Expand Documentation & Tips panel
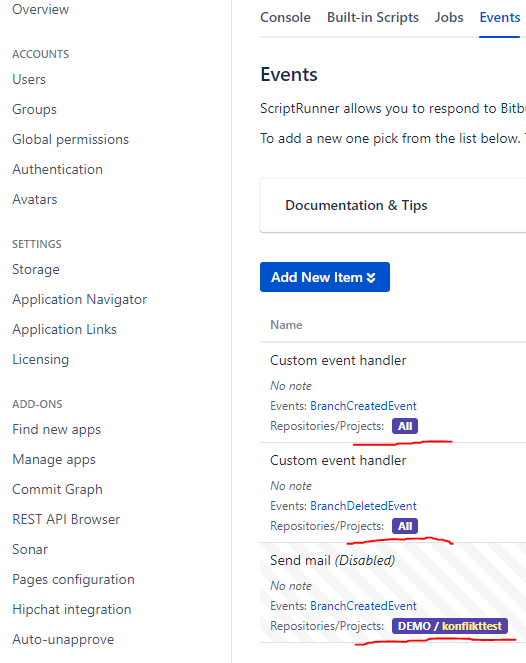The height and width of the screenshot is (663, 526). (356, 205)
